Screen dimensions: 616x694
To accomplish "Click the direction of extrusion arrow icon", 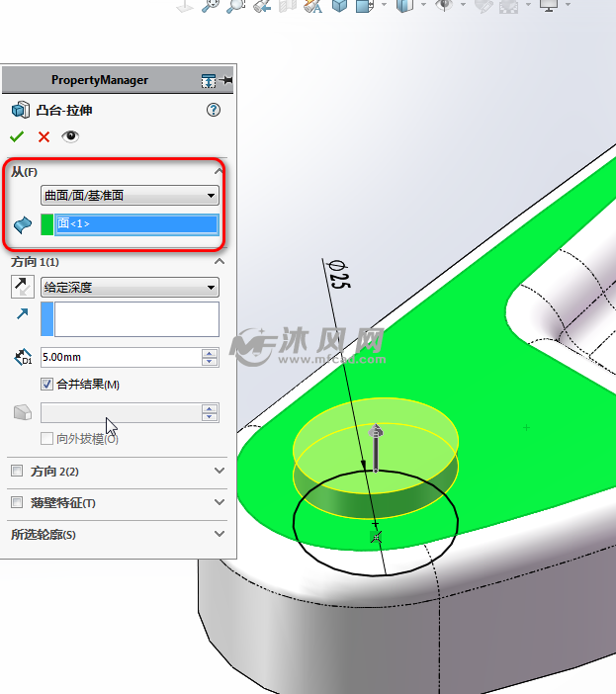I will click(22, 313).
